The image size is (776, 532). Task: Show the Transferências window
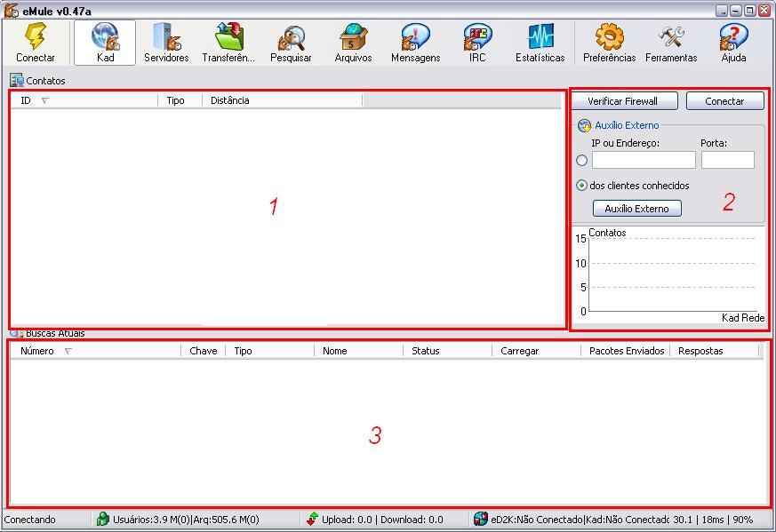point(228,43)
